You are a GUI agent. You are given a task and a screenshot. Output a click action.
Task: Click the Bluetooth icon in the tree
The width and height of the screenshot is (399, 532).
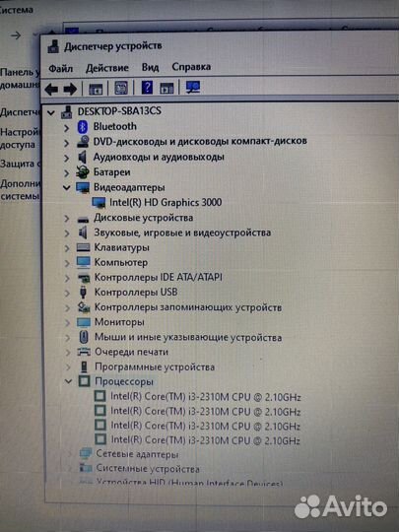pos(83,127)
